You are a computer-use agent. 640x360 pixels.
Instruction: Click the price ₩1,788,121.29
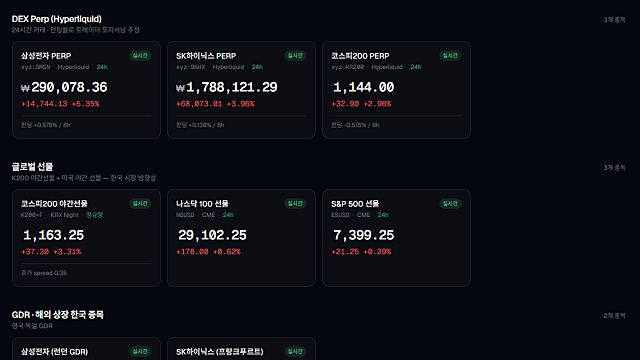(x=227, y=87)
